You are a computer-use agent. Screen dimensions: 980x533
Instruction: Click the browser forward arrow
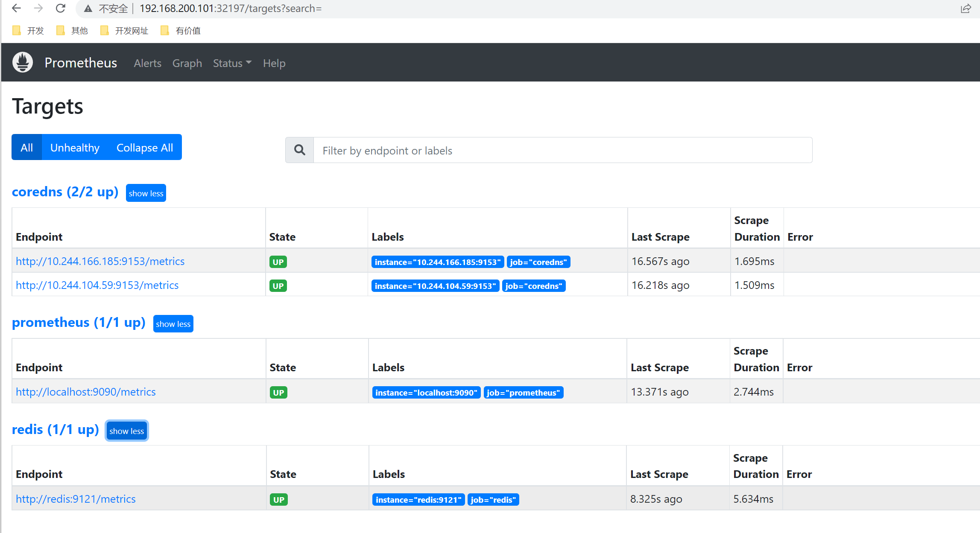tap(38, 8)
